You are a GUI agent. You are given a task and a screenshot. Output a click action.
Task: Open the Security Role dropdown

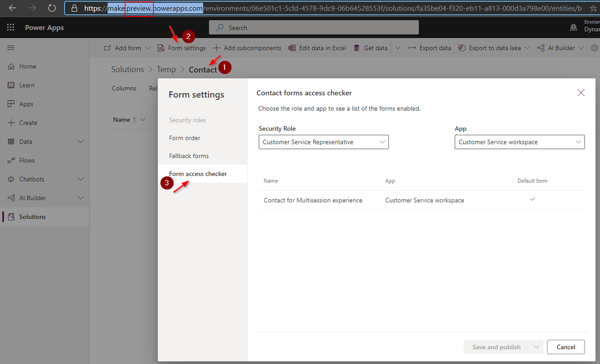(323, 142)
